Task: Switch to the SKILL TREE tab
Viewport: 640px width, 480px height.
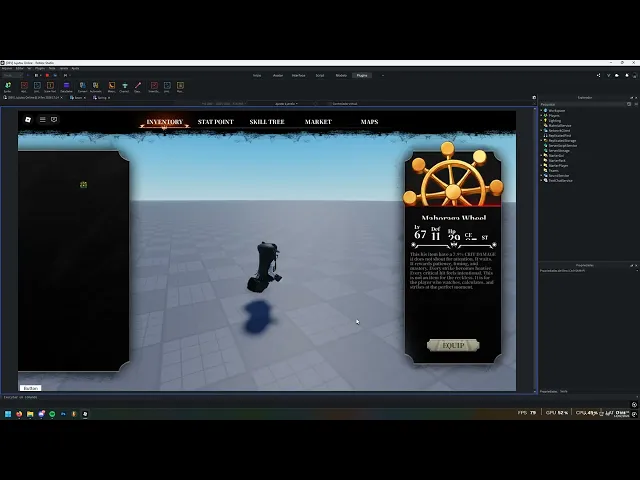Action: [267, 122]
